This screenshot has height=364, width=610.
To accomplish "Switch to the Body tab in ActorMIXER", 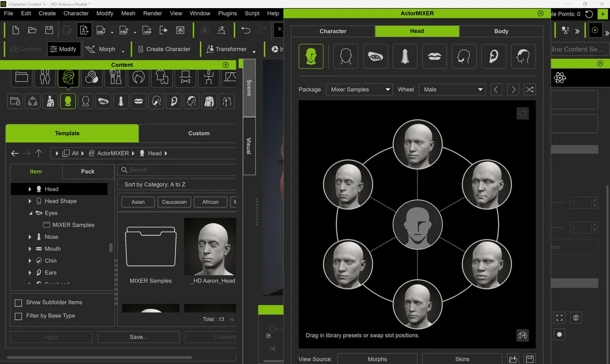I will tap(501, 31).
